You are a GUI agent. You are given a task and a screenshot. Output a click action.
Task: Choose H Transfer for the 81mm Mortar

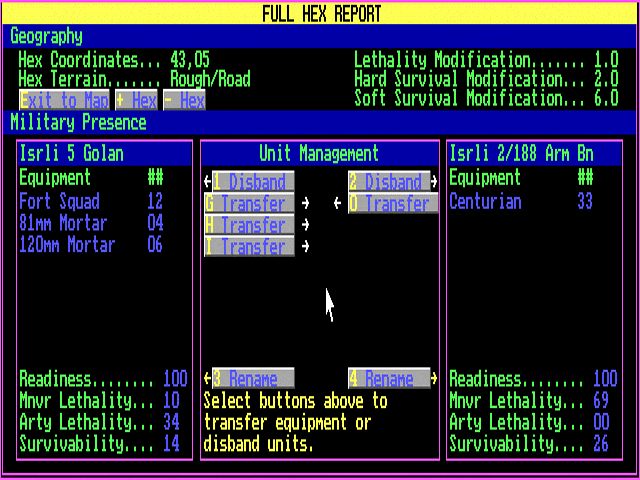[x=249, y=225]
